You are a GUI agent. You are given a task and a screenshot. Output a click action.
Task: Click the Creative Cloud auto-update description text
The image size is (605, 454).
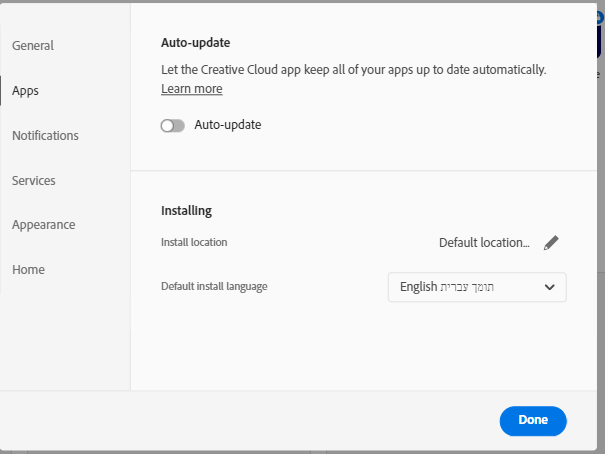(354, 70)
